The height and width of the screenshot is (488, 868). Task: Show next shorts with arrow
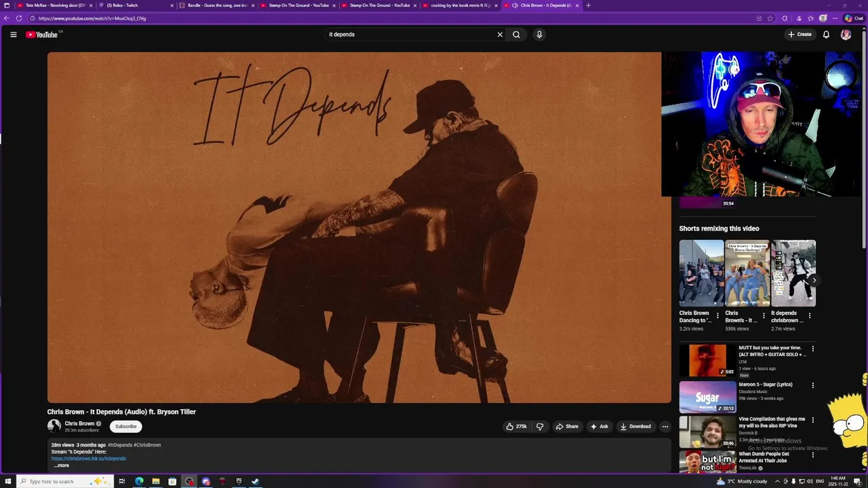pyautogui.click(x=814, y=280)
